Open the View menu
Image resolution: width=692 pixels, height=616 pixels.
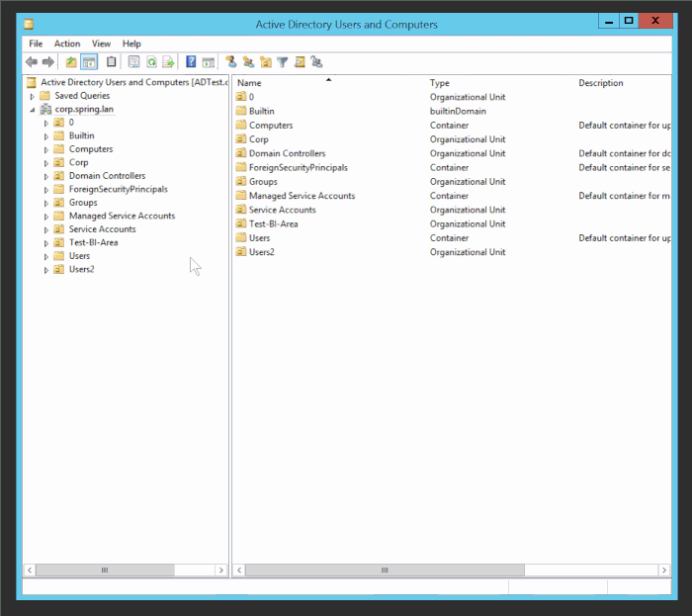[x=101, y=44]
